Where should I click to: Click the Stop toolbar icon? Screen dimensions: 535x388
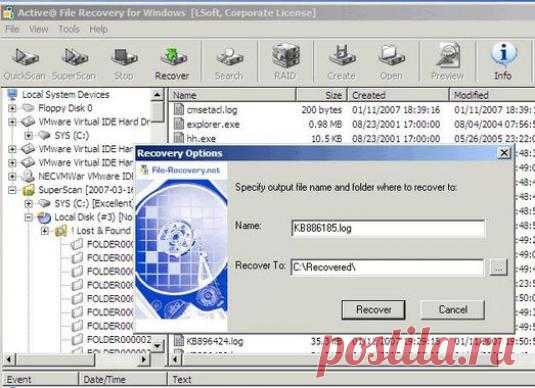pos(124,63)
